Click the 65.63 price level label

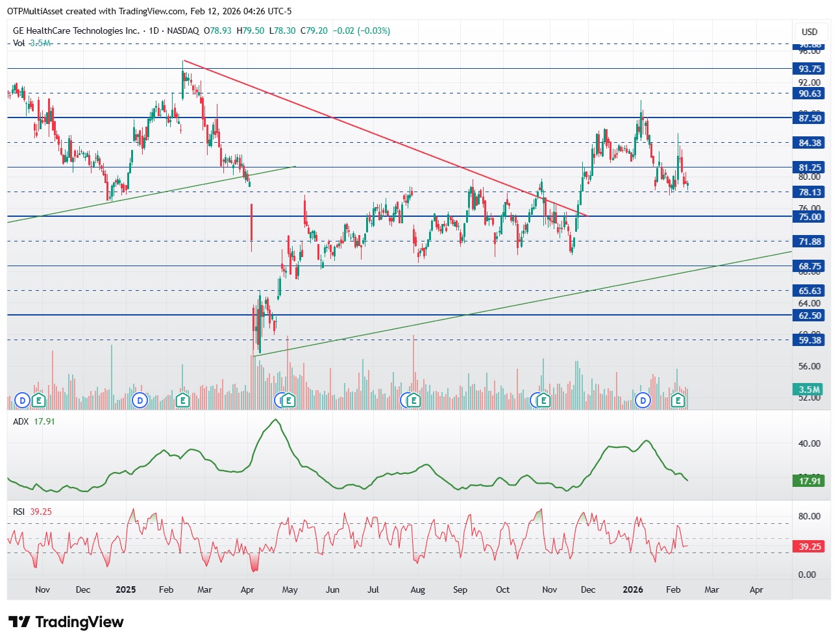coord(809,291)
